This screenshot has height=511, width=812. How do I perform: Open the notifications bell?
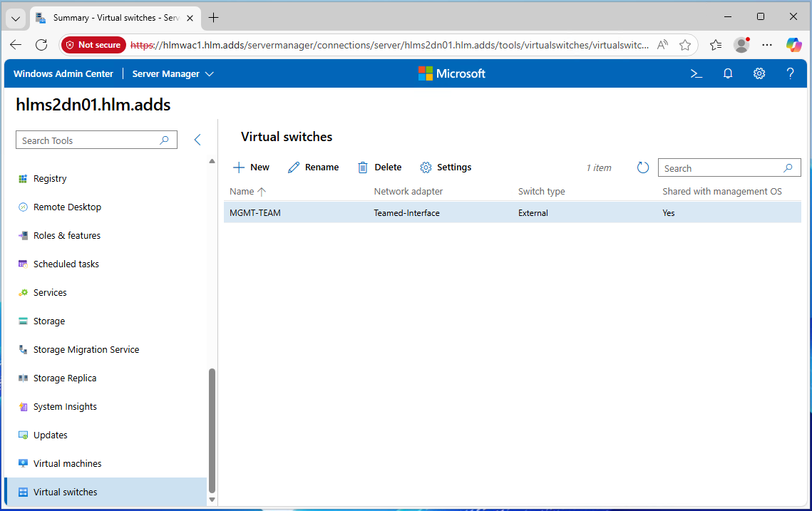coord(728,73)
